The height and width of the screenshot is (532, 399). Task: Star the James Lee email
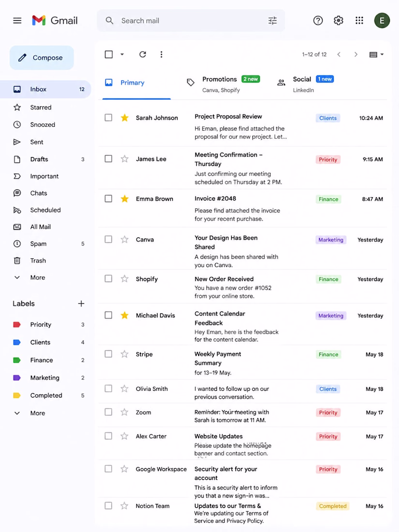(124, 159)
